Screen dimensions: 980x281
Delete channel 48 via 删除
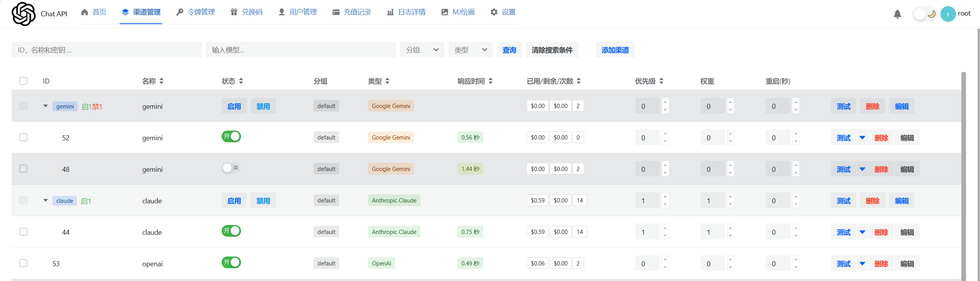[881, 169]
